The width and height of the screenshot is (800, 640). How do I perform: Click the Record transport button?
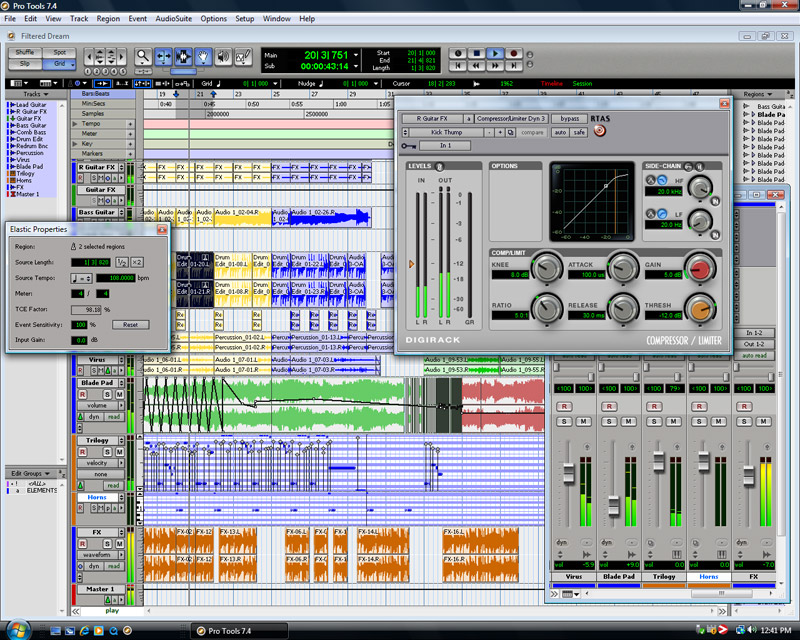click(x=514, y=53)
